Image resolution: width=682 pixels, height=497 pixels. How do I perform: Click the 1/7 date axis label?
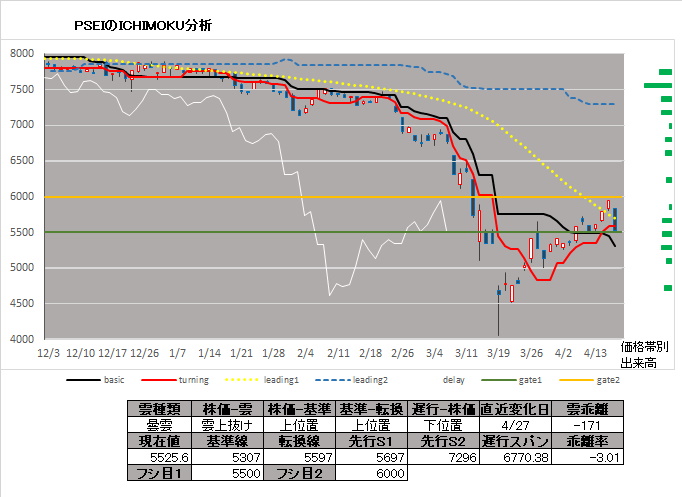pos(177,353)
